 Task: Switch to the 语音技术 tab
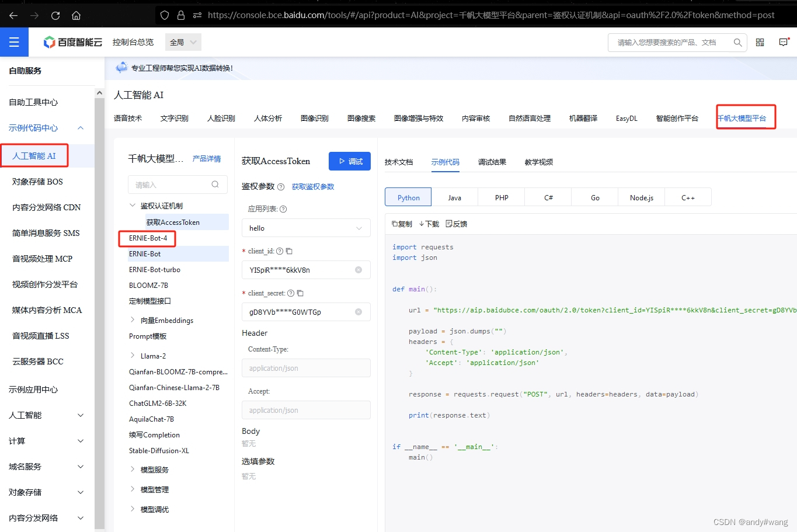coord(128,118)
